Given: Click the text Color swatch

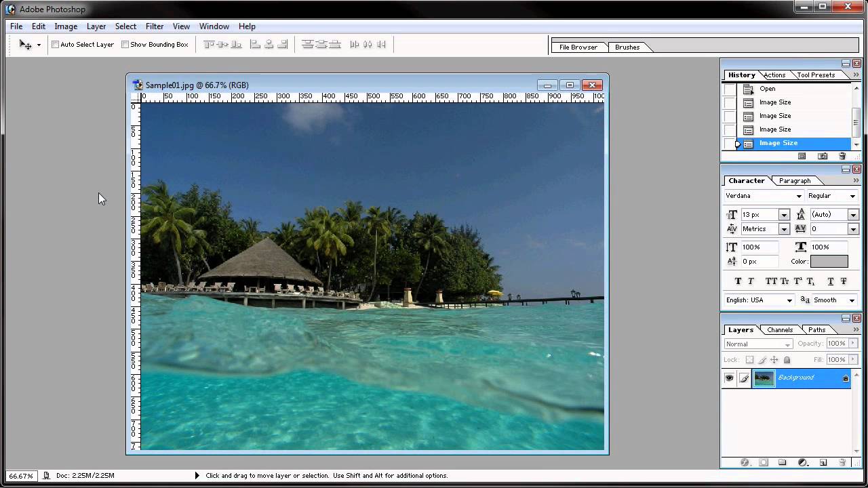Looking at the screenshot, I should click(x=829, y=262).
